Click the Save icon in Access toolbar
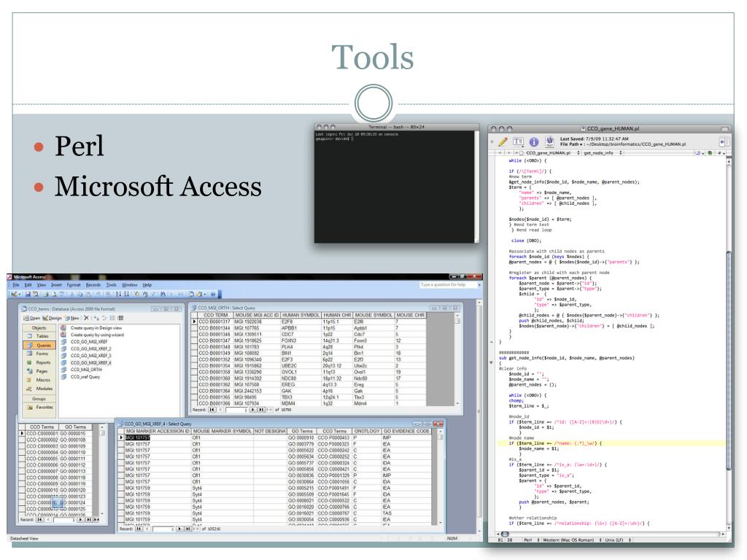 [x=28, y=295]
